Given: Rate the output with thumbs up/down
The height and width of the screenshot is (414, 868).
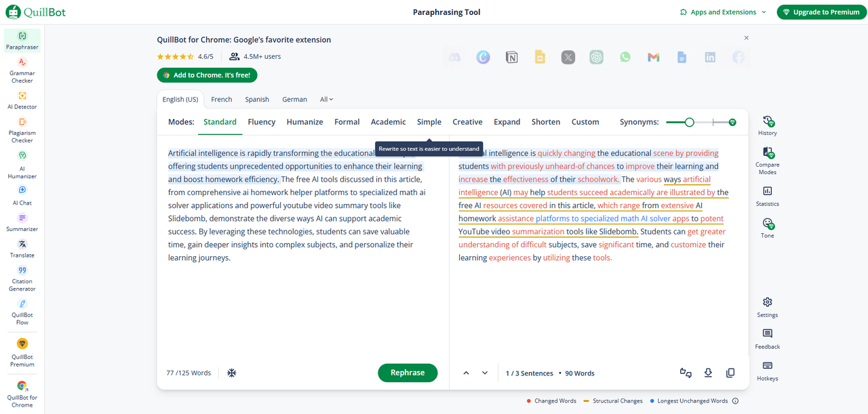Looking at the screenshot, I should [x=685, y=373].
